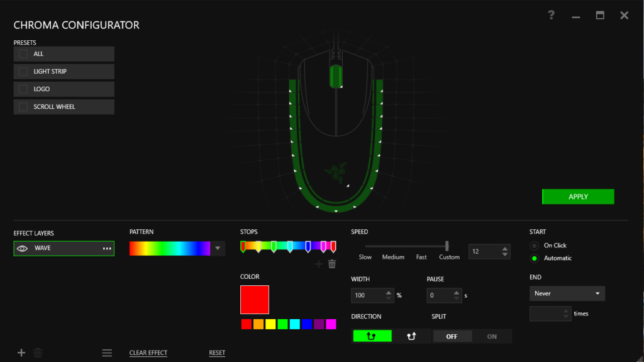The height and width of the screenshot is (362, 644).
Task: Increase speed value with up arrow
Action: point(505,249)
